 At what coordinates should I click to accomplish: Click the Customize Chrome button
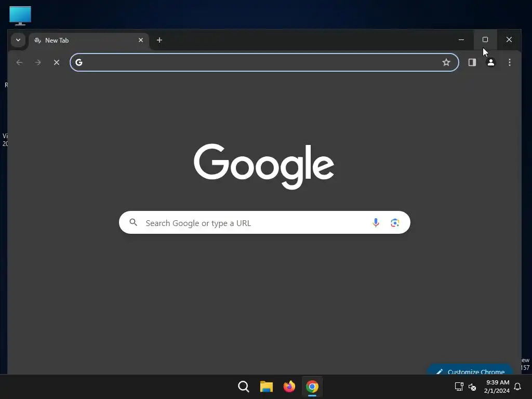click(470, 370)
